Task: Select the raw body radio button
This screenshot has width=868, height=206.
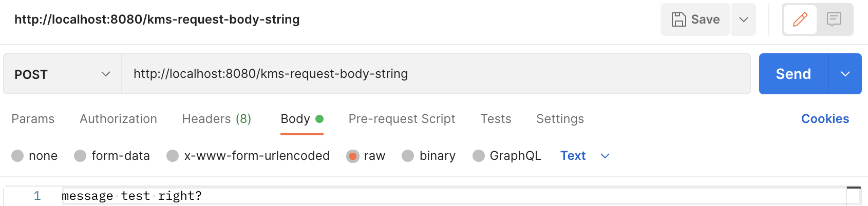Action: (353, 156)
